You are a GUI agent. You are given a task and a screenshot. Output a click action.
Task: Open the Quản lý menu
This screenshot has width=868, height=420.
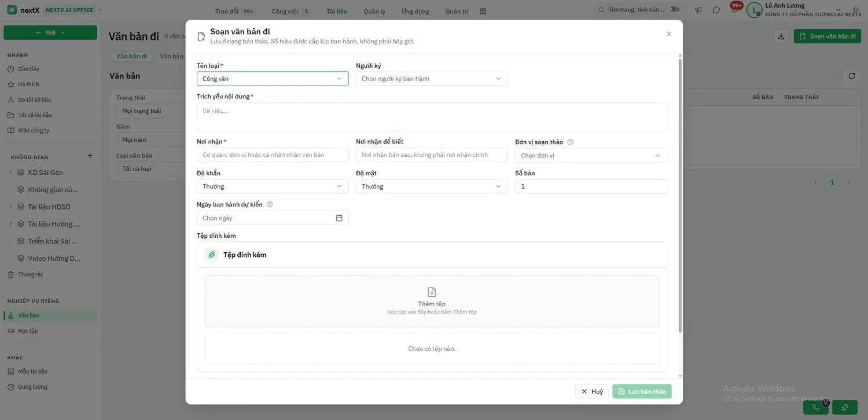pos(374,11)
